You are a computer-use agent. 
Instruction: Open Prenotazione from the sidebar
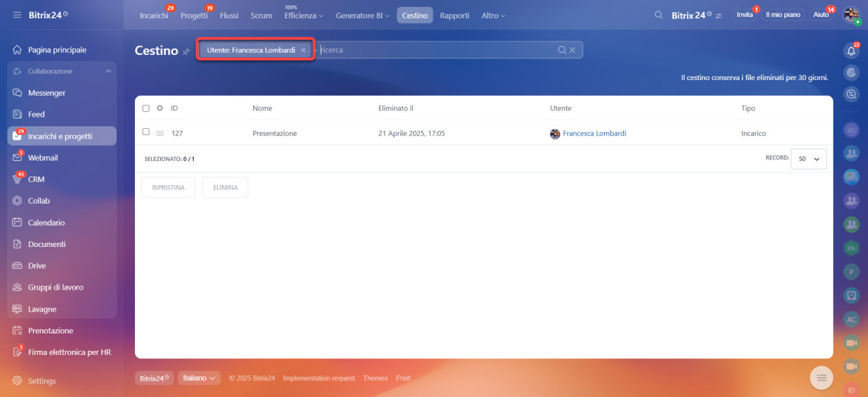coord(50,330)
